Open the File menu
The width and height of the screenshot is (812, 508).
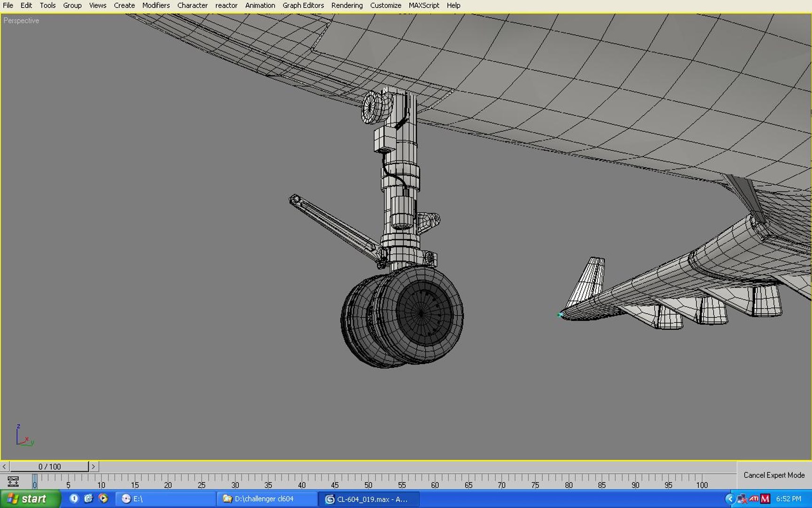tap(8, 5)
